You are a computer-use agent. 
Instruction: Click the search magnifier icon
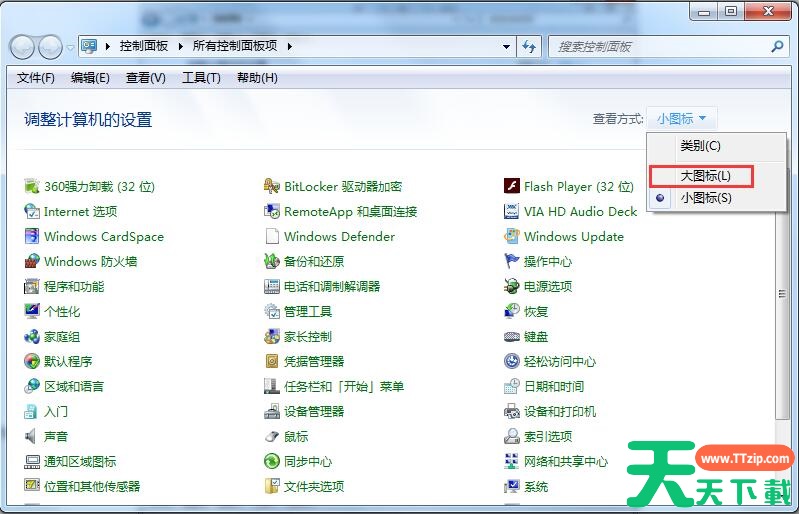pyautogui.click(x=777, y=47)
